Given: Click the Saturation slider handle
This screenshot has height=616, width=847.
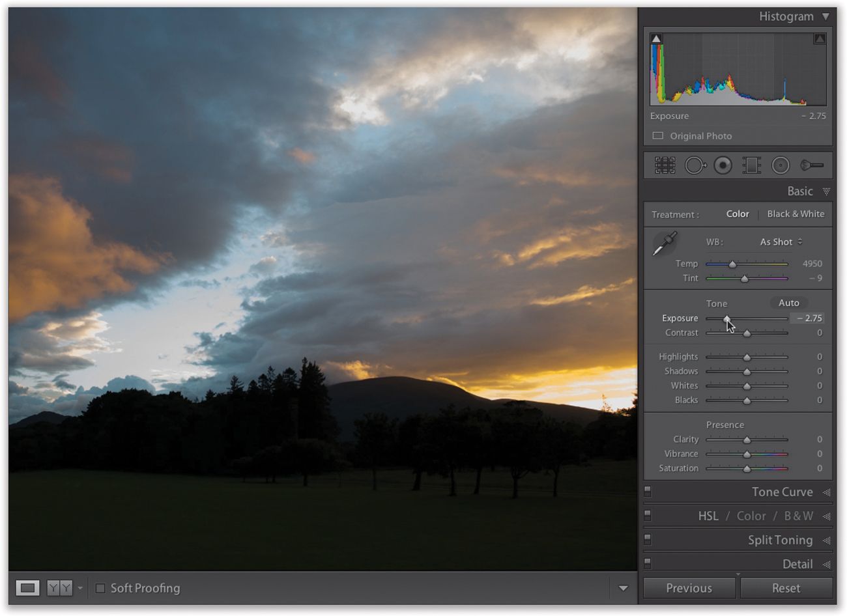Looking at the screenshot, I should tap(747, 469).
